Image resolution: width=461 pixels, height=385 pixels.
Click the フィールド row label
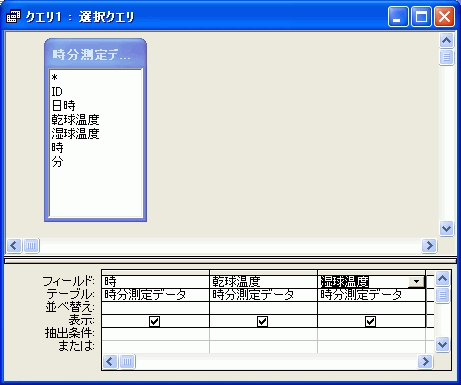(x=68, y=282)
